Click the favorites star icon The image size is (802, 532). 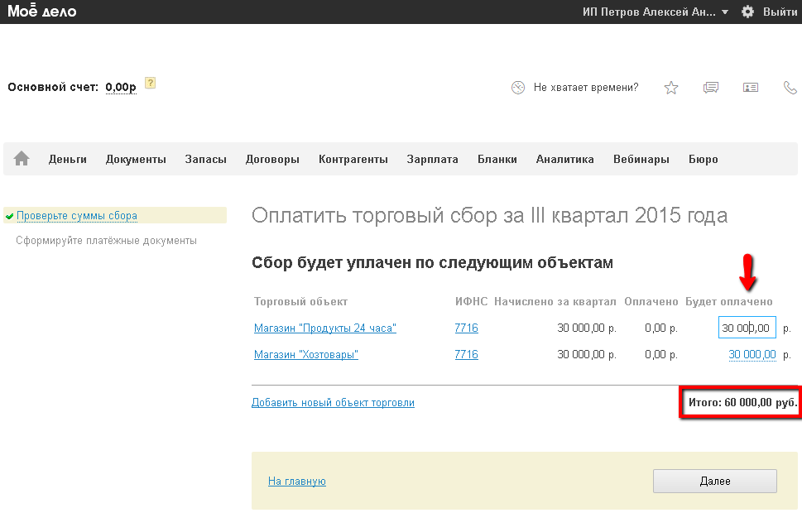671,88
